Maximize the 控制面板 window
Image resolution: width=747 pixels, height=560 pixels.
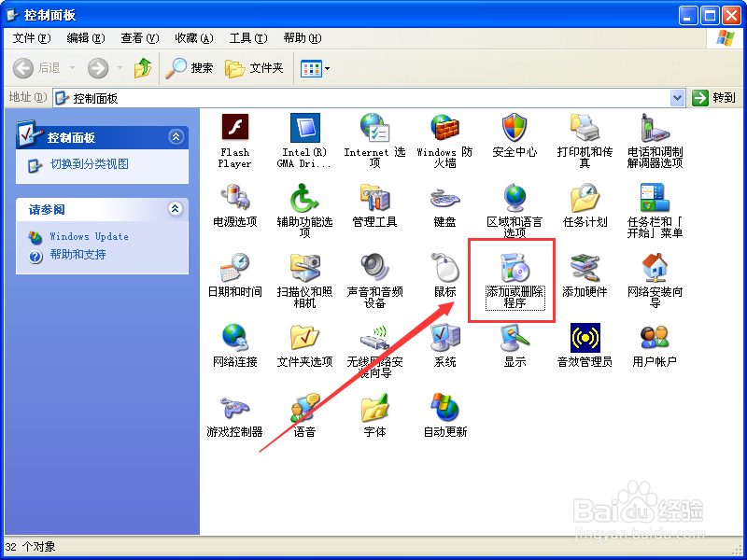[x=710, y=16]
